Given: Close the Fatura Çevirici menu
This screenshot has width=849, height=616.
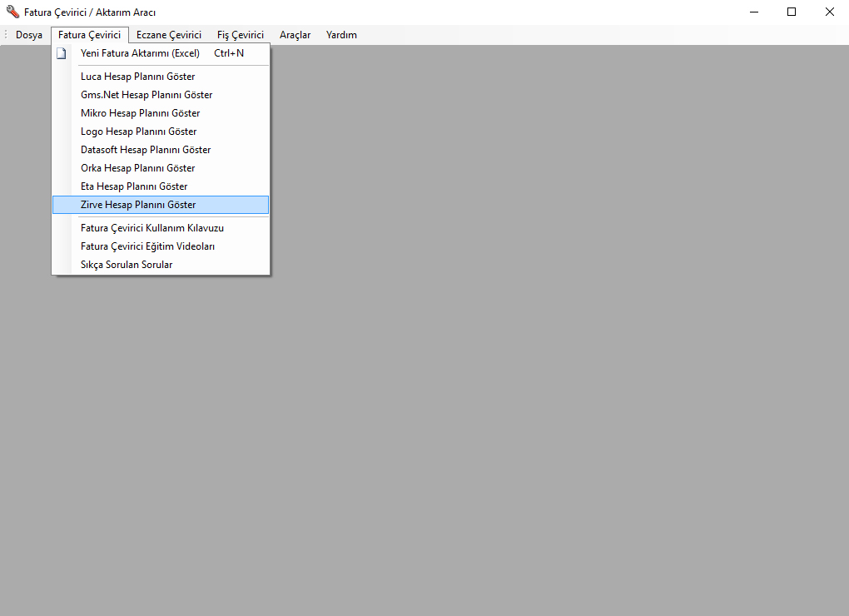Looking at the screenshot, I should (x=90, y=35).
